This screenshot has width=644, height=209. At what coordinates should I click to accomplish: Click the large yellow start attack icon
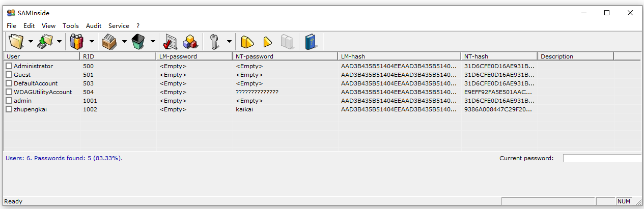pyautogui.click(x=247, y=41)
